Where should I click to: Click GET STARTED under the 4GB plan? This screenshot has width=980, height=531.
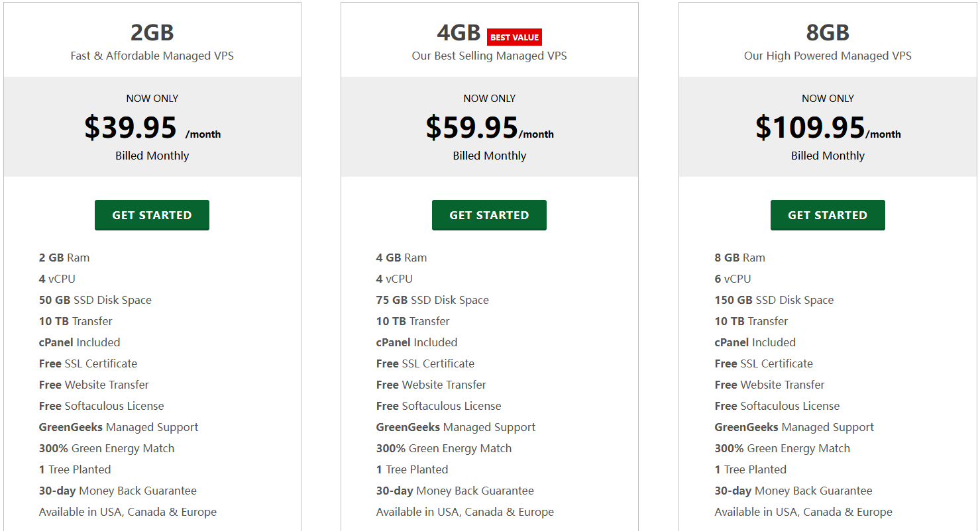point(489,215)
